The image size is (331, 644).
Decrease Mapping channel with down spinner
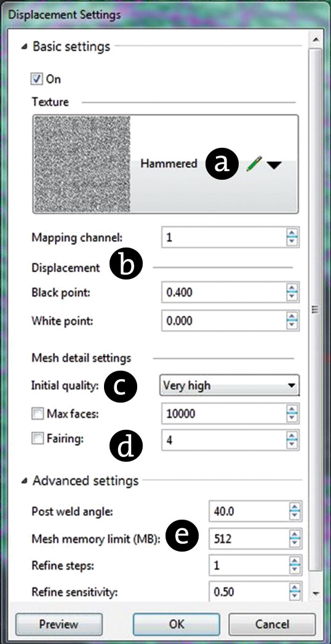[292, 242]
